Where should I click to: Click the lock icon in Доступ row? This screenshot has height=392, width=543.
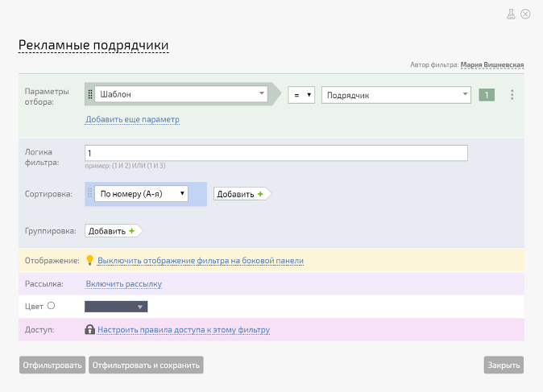click(x=90, y=329)
